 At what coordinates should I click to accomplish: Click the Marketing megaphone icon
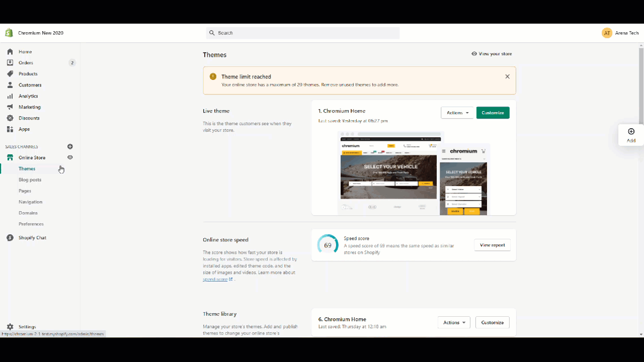10,107
